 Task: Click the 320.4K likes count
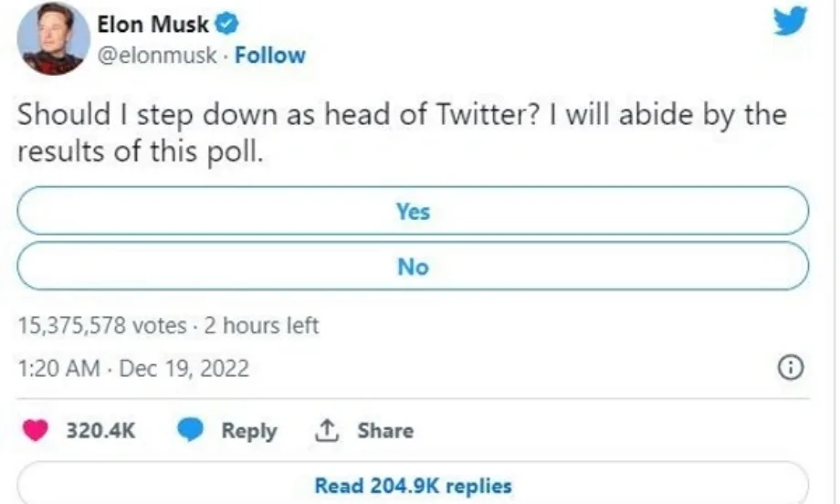coord(100,431)
